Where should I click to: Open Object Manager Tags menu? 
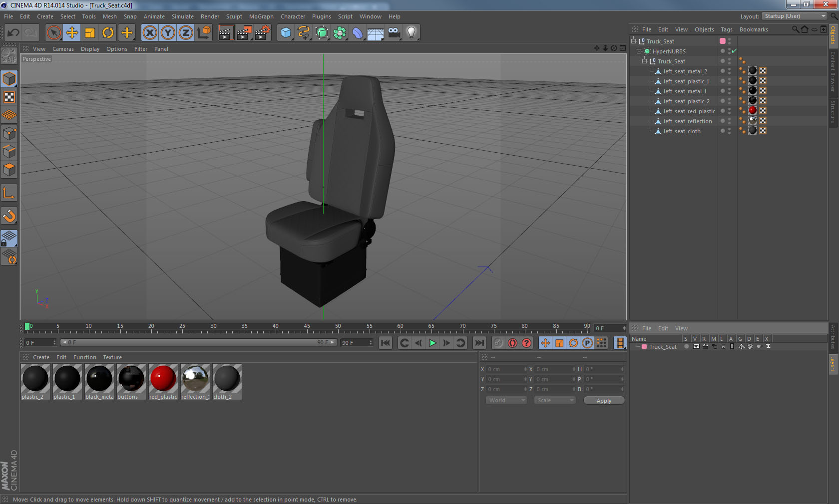coord(727,29)
